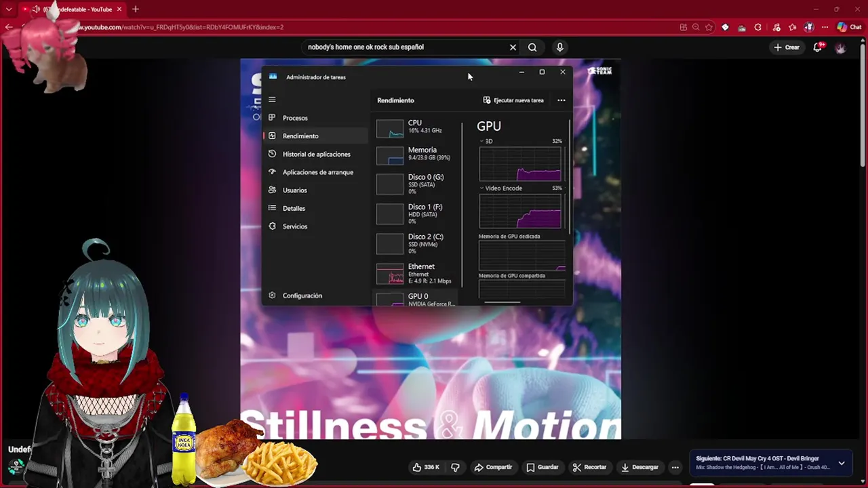
Task: Open the browser profile avatar
Action: pos(809,27)
